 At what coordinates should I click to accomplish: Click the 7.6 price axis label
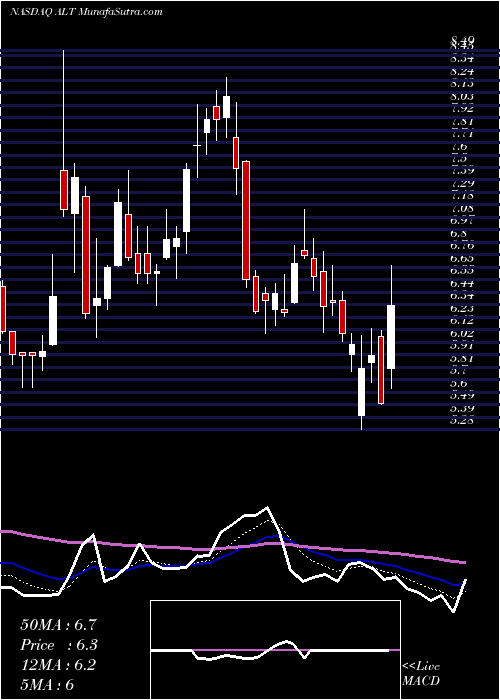(459, 146)
